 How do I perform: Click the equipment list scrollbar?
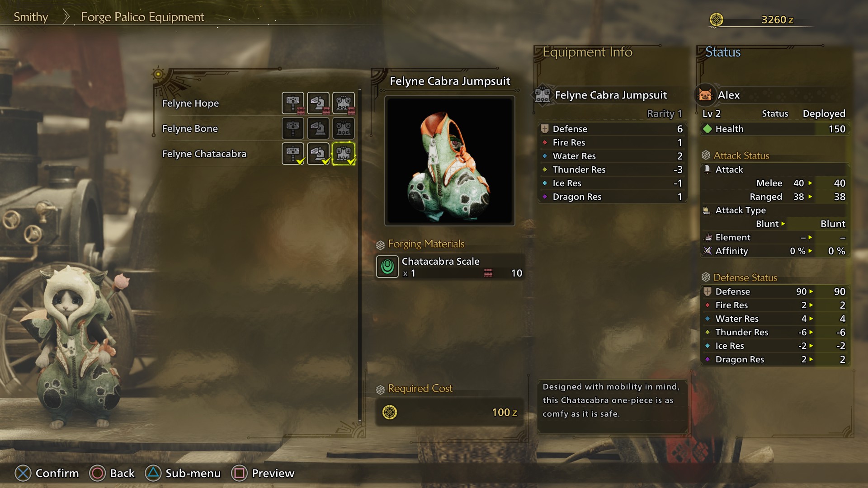pyautogui.click(x=360, y=255)
